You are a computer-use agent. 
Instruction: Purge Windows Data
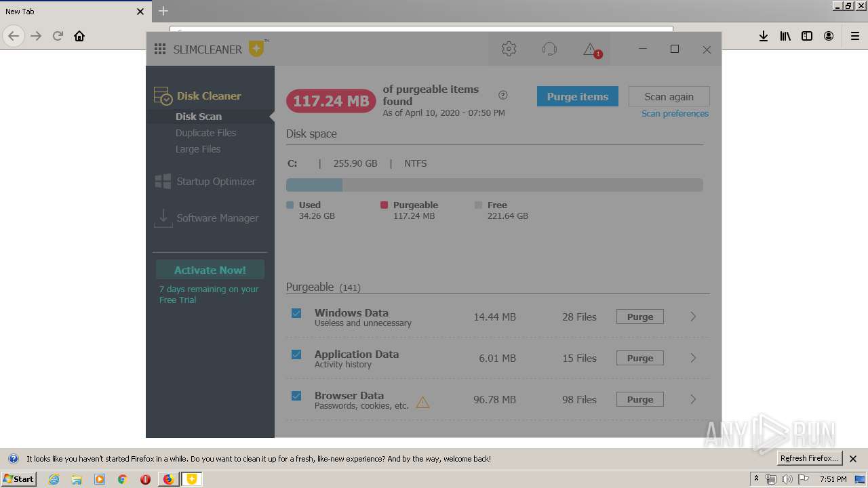coord(640,317)
